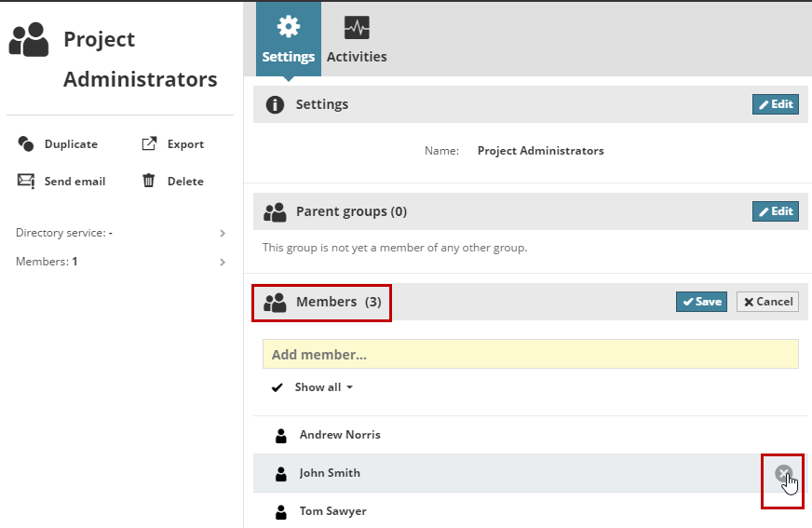
Task: Click the user icon beside Andrew Norris
Action: tap(280, 435)
